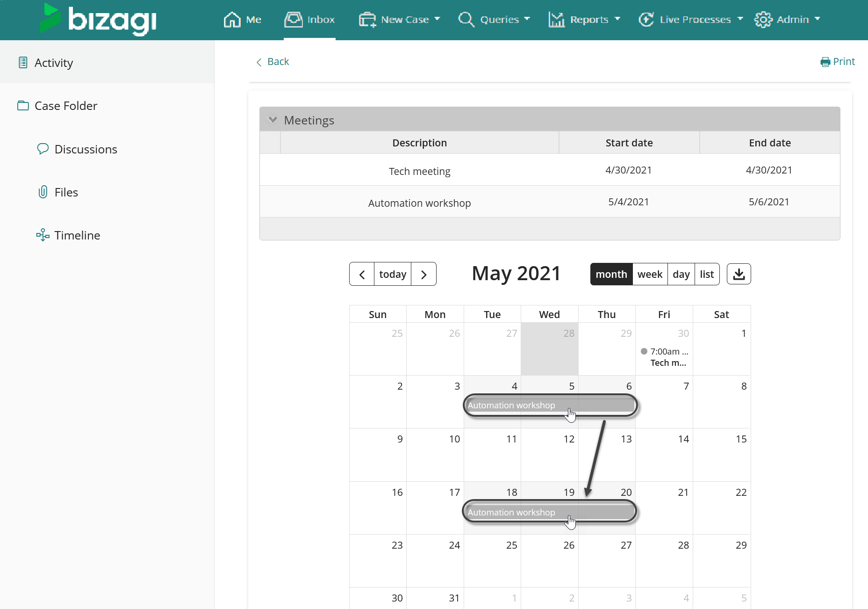Open the Reports menu
This screenshot has height=609, width=868.
pos(584,20)
